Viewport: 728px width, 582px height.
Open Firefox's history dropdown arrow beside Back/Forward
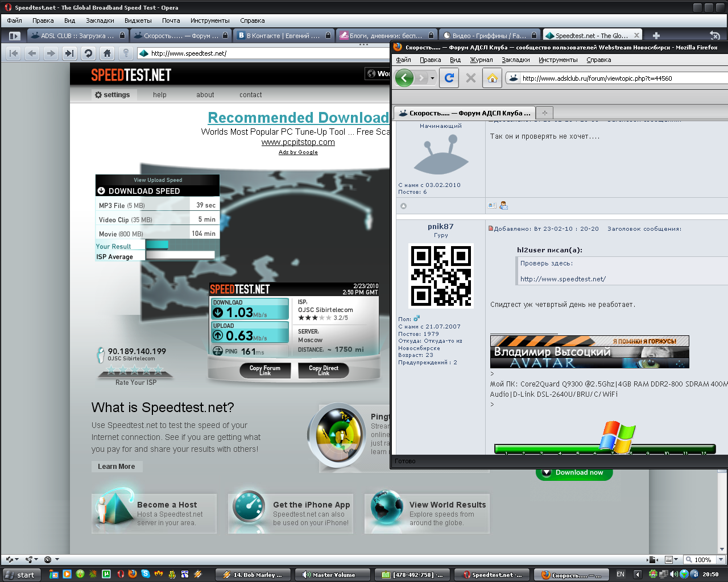[433, 78]
